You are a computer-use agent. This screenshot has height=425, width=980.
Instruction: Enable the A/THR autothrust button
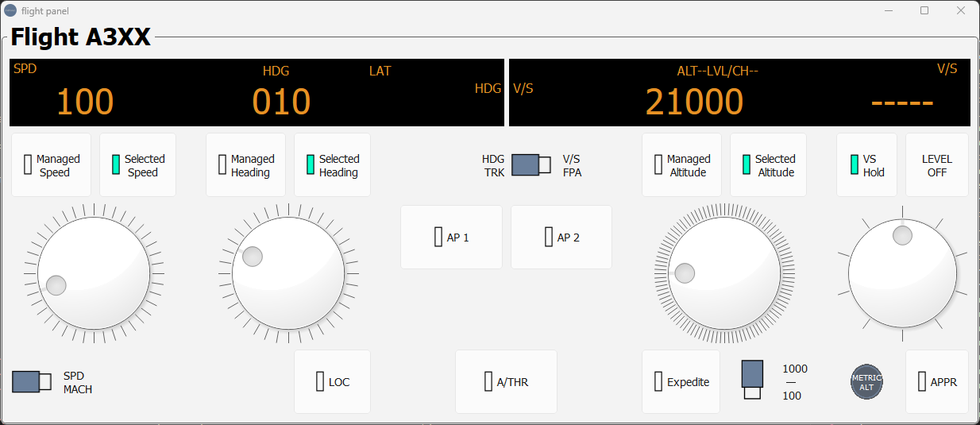[x=506, y=381]
